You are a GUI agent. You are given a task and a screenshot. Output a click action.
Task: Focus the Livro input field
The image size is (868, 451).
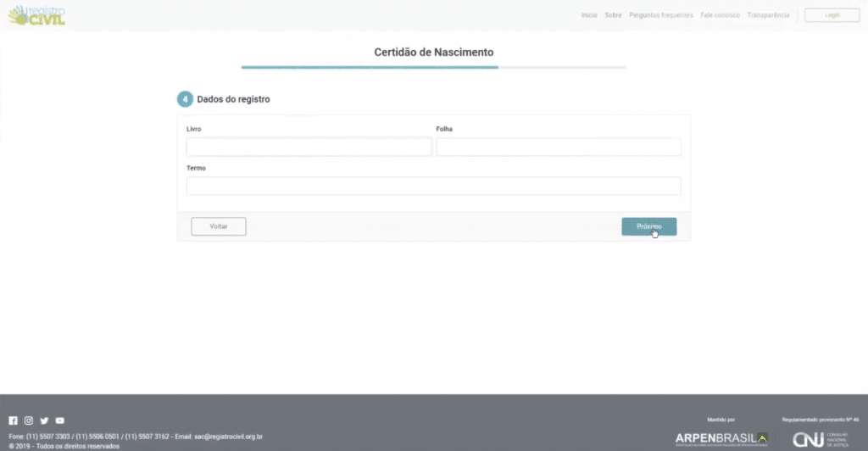309,147
